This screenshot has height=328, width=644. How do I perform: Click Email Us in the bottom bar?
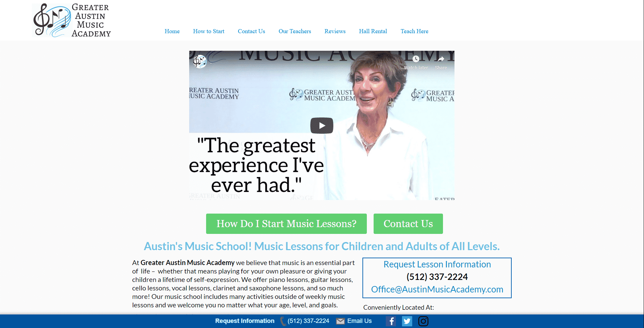tap(359, 321)
